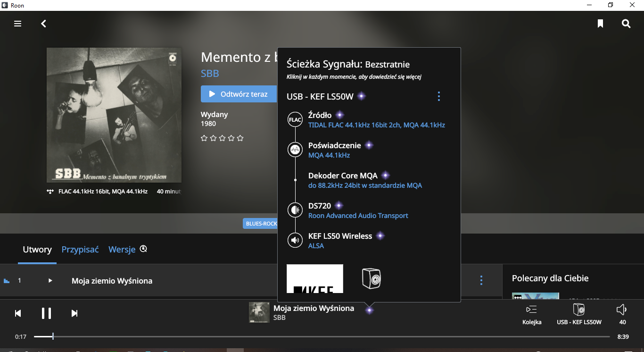This screenshot has height=352, width=644.
Task: Click the star beside USB - KEF LS50W heading
Action: (x=362, y=96)
